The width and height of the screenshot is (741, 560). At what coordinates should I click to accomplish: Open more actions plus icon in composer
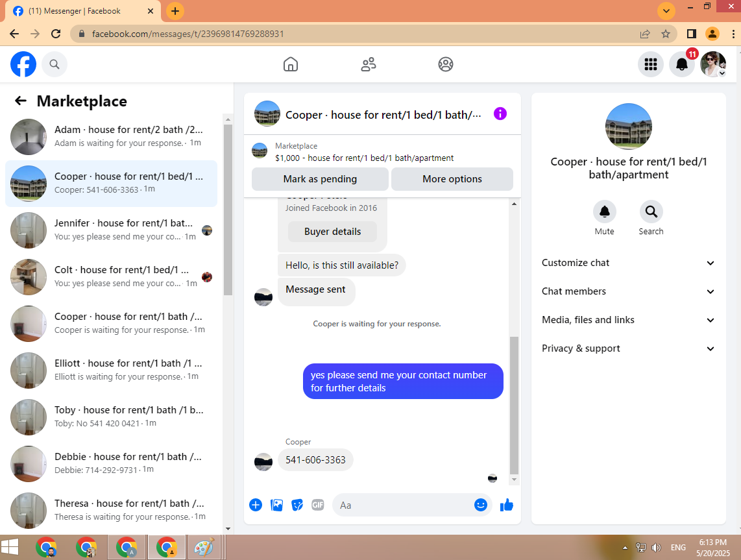[256, 505]
